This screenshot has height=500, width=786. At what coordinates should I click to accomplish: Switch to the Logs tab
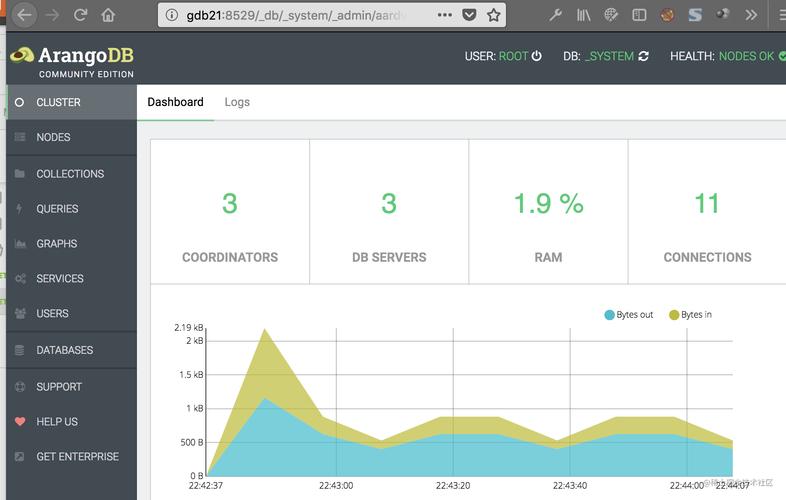(x=237, y=102)
